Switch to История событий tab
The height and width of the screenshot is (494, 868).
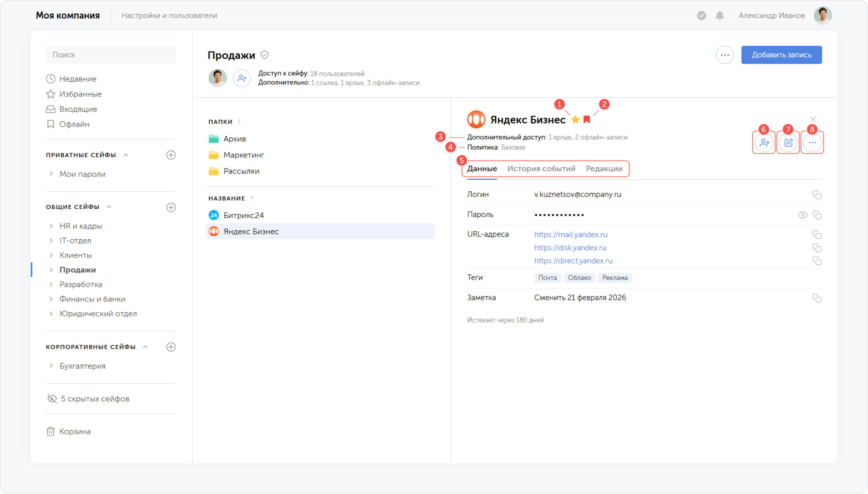coord(541,169)
